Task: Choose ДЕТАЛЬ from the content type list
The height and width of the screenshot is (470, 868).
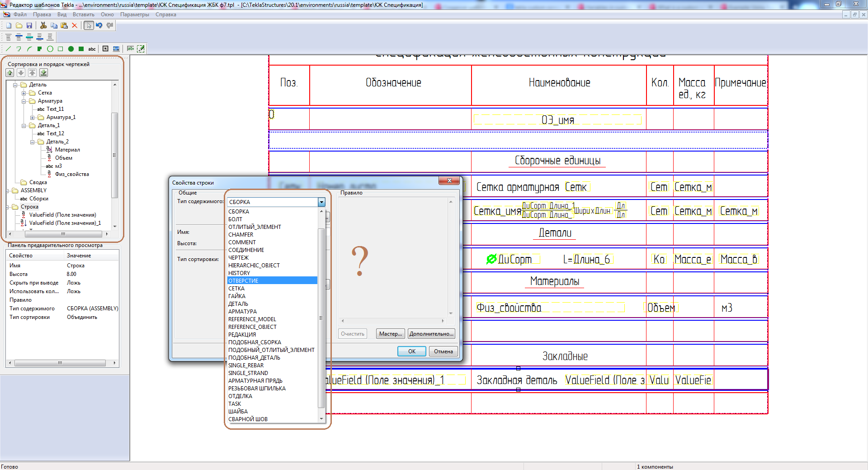Action: tap(238, 304)
